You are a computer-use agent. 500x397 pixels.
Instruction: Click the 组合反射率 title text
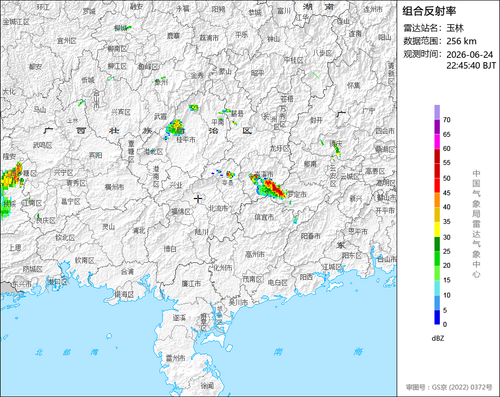[x=429, y=11]
